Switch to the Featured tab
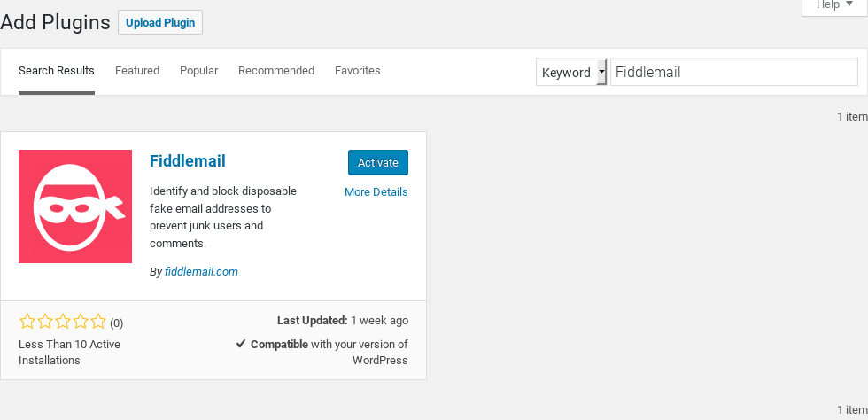 [137, 70]
